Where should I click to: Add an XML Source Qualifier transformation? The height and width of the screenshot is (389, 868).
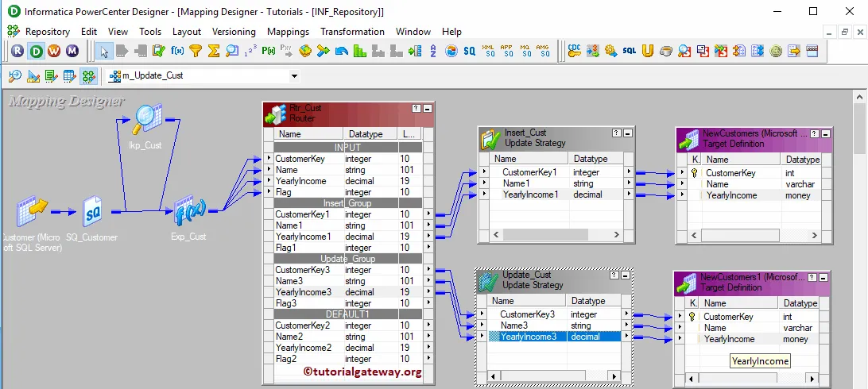(488, 52)
